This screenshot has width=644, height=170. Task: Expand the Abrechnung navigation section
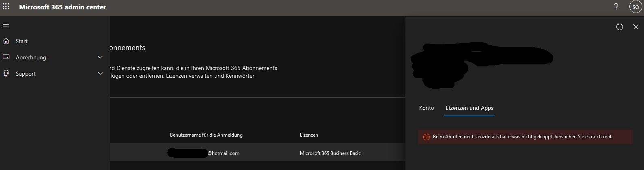pyautogui.click(x=100, y=57)
